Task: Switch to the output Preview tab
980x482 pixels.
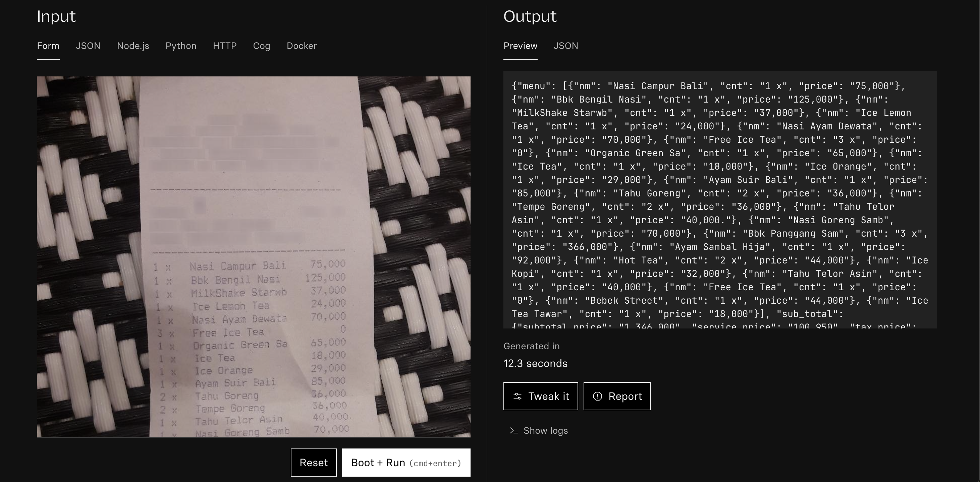Action: tap(520, 46)
